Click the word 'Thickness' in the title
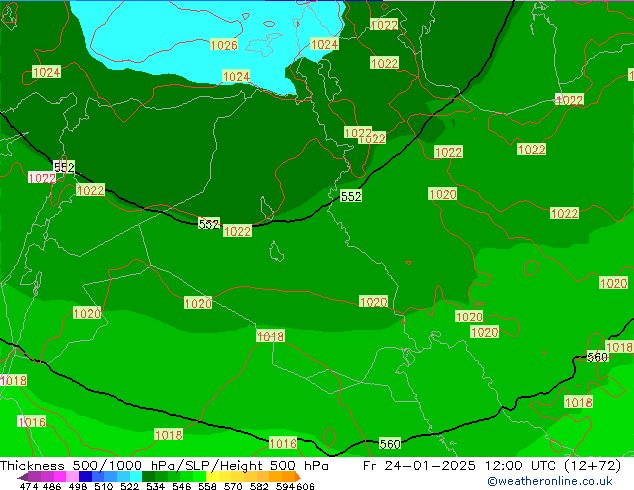The width and height of the screenshot is (634, 490). [x=32, y=466]
